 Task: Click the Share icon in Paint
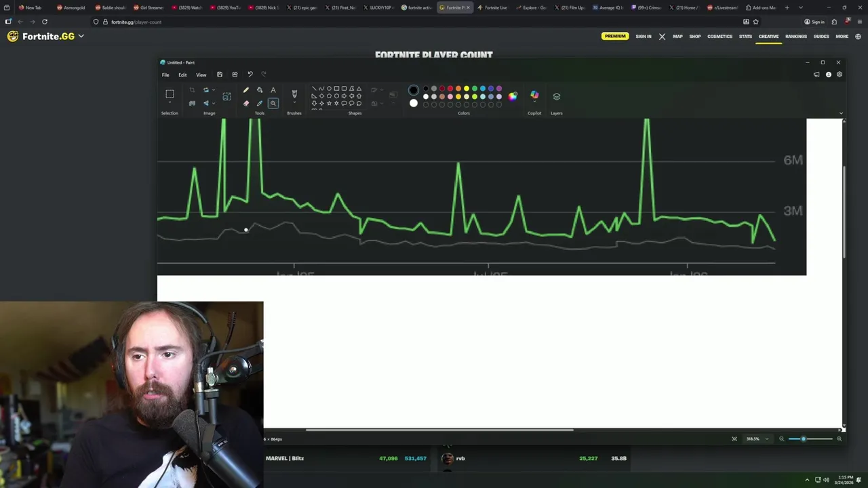235,75
